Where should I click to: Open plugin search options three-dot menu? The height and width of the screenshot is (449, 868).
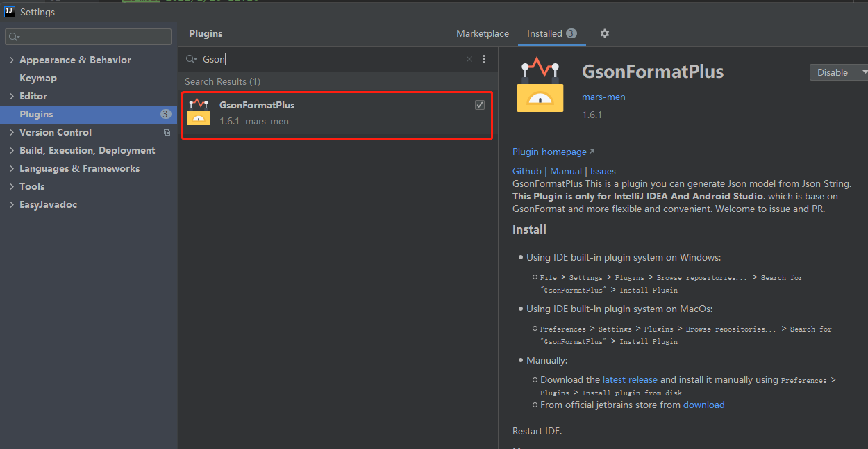point(484,60)
